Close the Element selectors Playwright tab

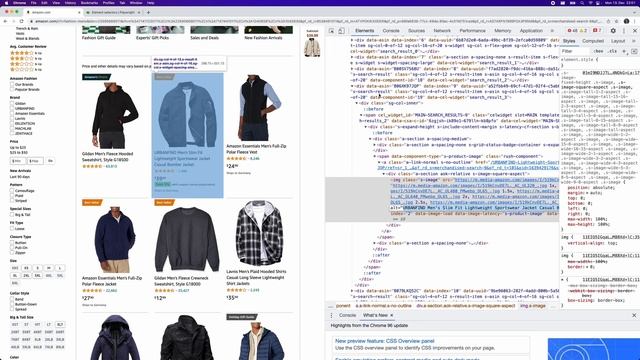(139, 13)
